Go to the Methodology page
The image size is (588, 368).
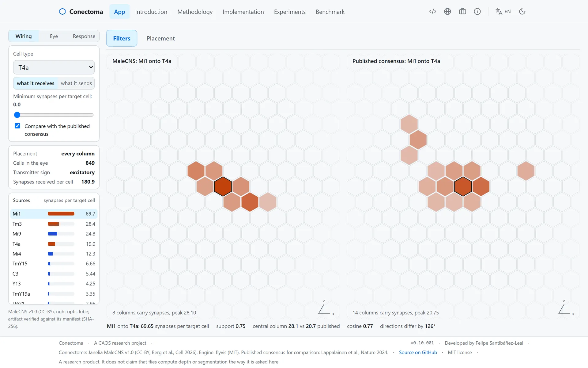195,12
